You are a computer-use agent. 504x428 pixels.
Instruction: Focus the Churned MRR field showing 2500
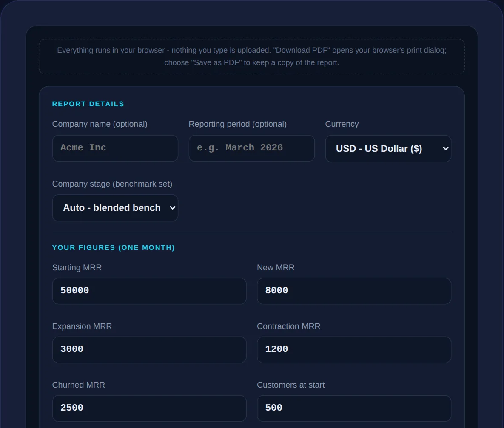(149, 408)
